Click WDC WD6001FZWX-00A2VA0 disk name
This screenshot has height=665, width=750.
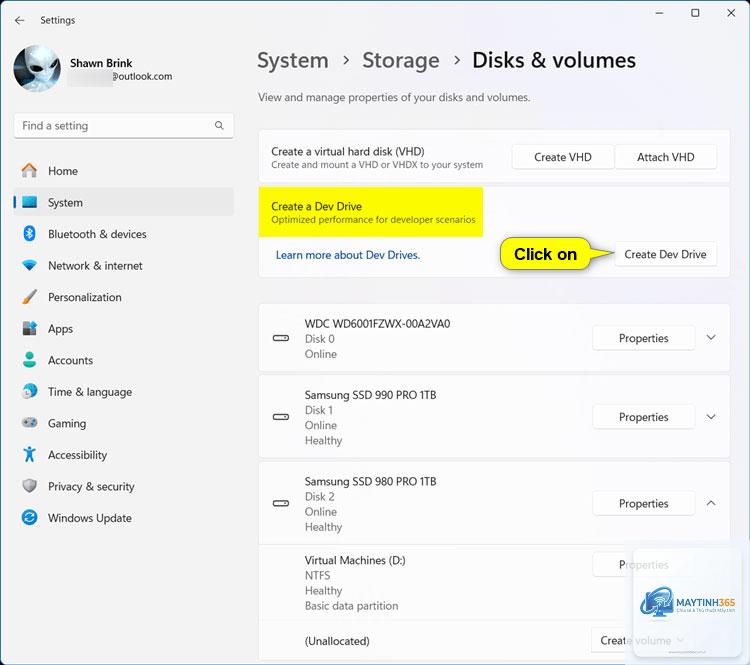coord(377,324)
